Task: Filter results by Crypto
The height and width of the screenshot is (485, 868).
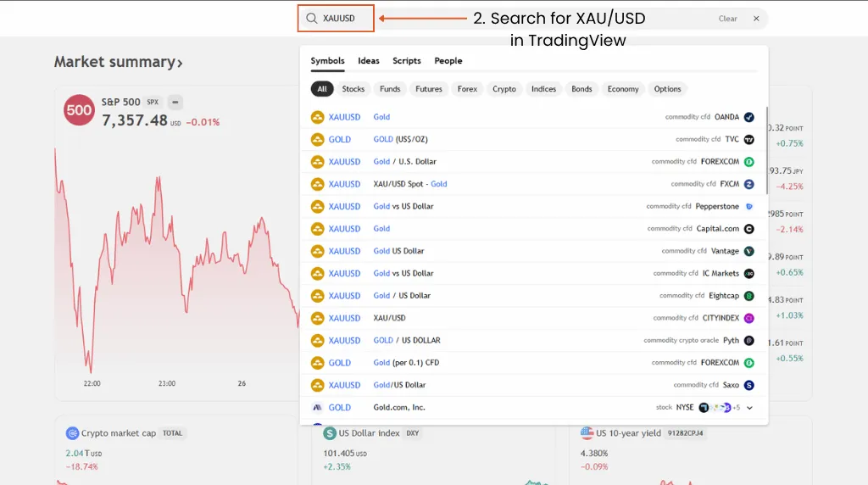Action: click(x=504, y=88)
